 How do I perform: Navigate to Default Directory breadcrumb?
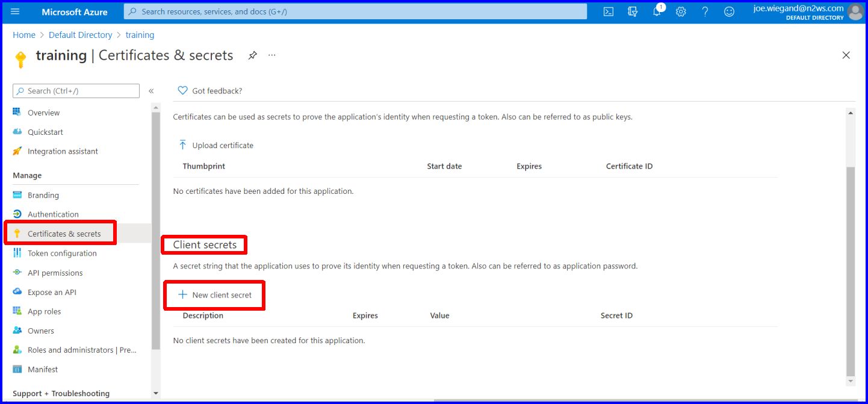[x=80, y=35]
